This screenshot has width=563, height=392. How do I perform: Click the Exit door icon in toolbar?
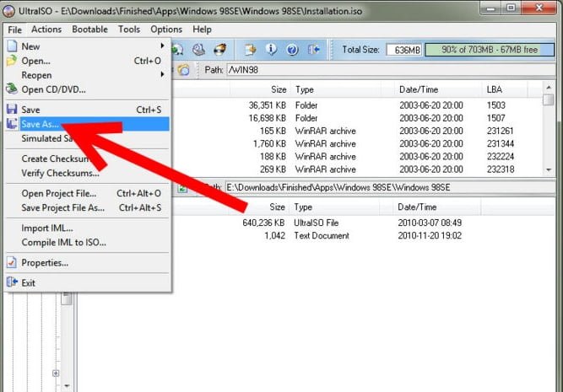click(x=314, y=50)
